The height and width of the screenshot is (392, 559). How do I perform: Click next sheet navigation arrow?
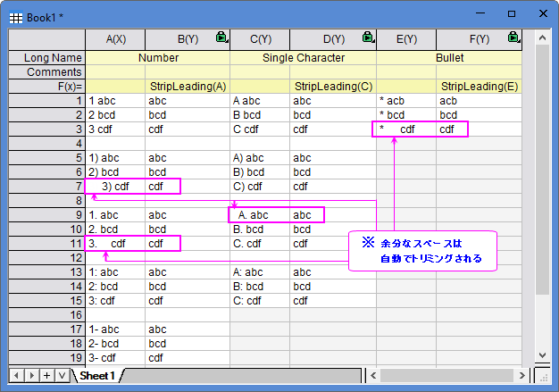(x=32, y=375)
